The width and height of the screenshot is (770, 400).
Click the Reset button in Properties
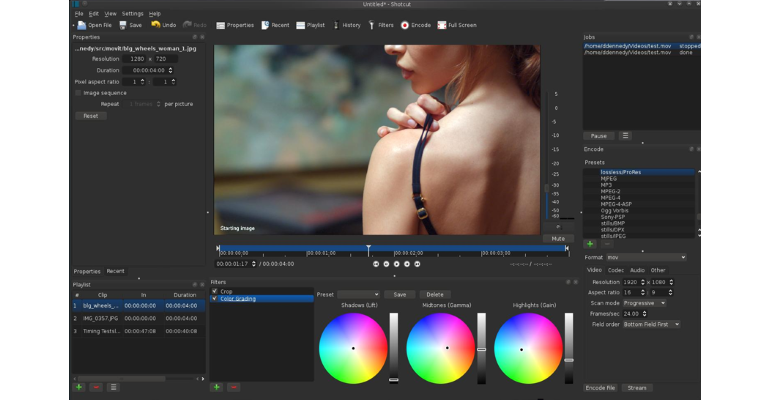coord(91,116)
